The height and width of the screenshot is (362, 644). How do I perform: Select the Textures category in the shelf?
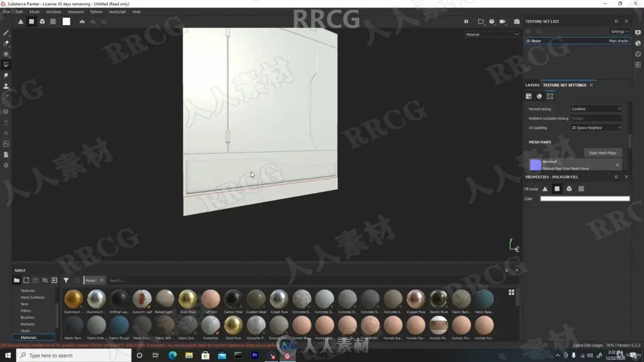28,291
